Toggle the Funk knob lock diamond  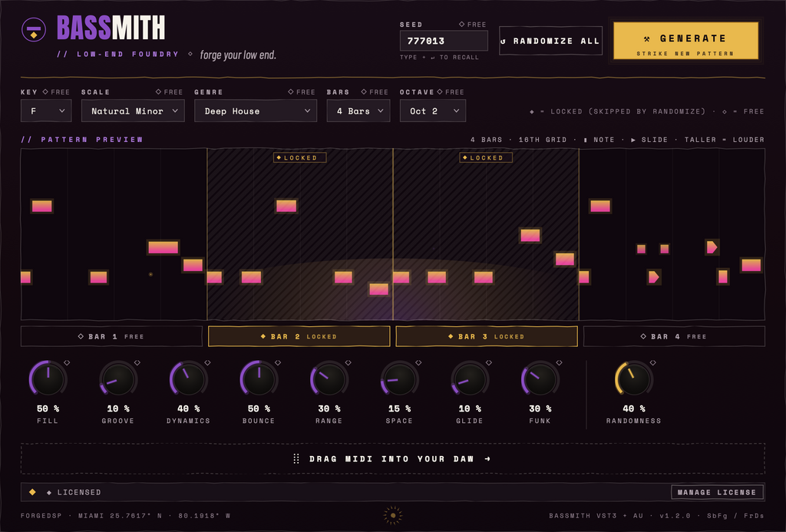coord(559,362)
